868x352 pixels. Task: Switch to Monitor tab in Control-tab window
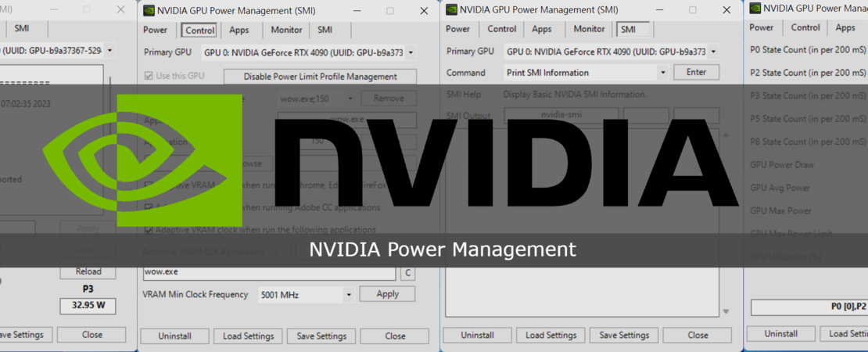(286, 30)
